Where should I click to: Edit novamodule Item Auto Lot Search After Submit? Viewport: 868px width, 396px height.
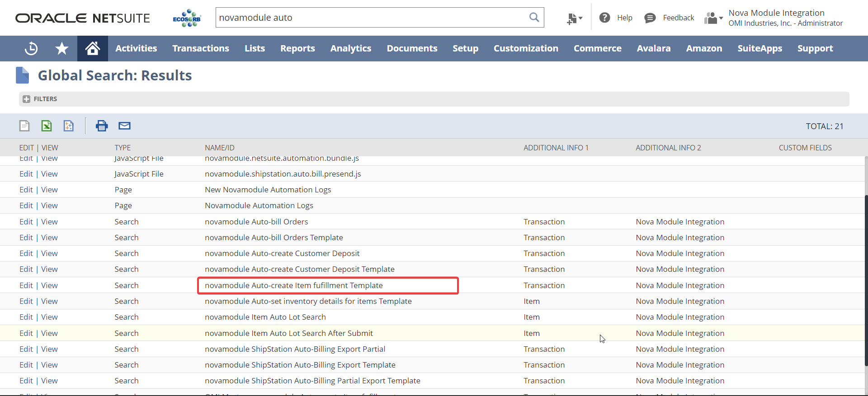pyautogui.click(x=26, y=333)
